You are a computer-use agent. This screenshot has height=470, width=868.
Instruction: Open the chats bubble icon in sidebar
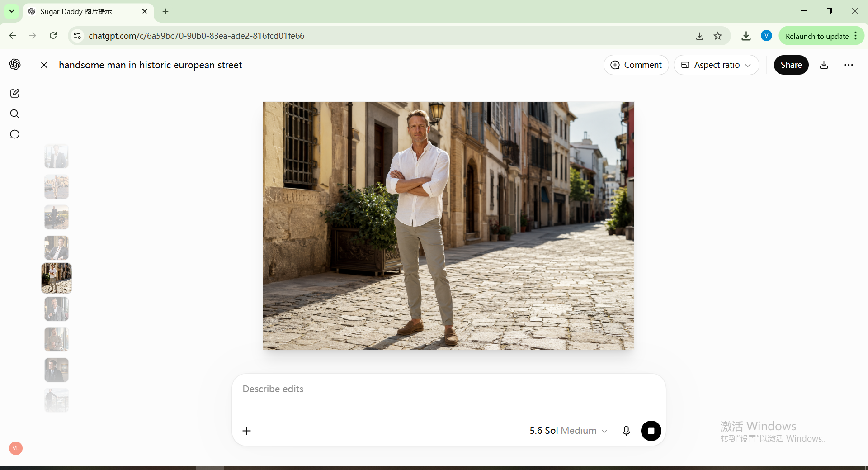point(15,134)
